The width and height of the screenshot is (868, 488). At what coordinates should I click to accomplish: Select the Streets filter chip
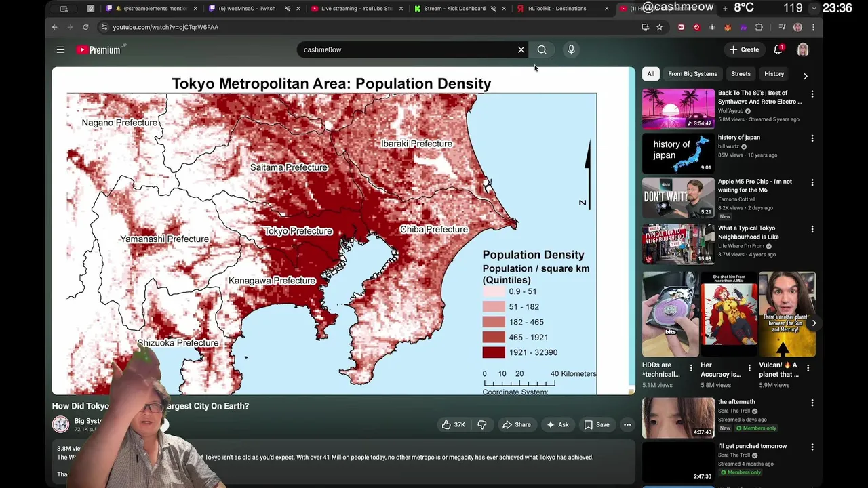pyautogui.click(x=741, y=74)
